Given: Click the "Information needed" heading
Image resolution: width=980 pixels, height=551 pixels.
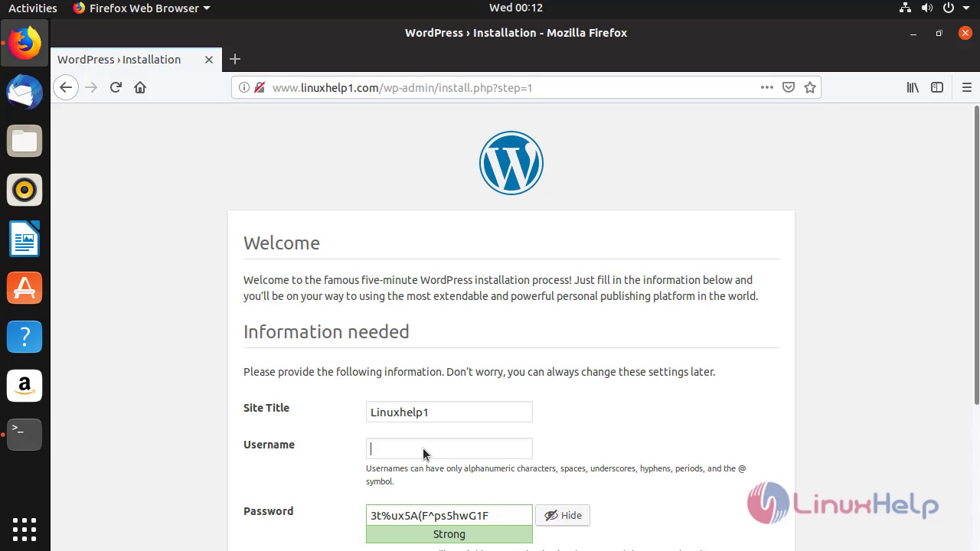Looking at the screenshot, I should [326, 331].
